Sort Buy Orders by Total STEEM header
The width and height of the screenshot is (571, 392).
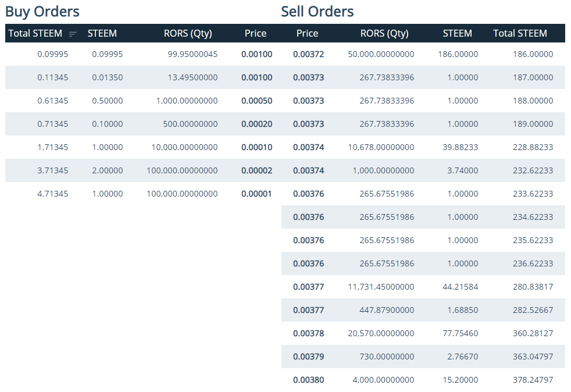coord(35,33)
